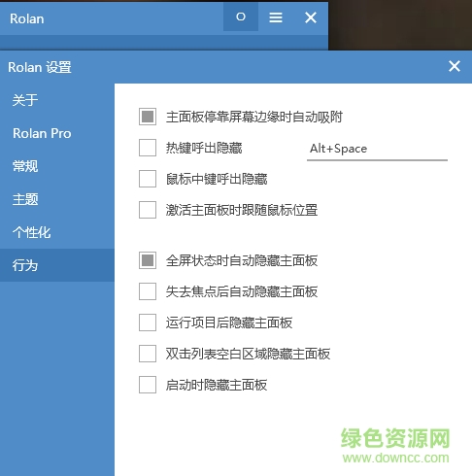Click the label text 启动时隐藏主面板
Screen dimensions: 472x476
point(217,385)
